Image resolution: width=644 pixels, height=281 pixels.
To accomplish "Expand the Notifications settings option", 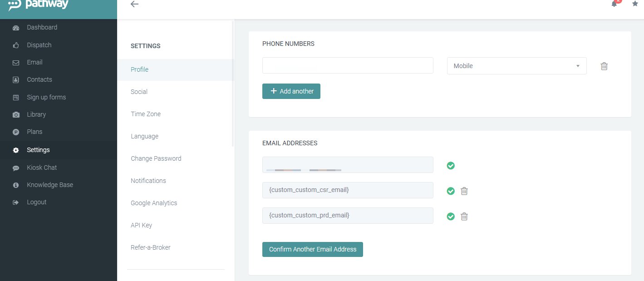I will (x=148, y=181).
